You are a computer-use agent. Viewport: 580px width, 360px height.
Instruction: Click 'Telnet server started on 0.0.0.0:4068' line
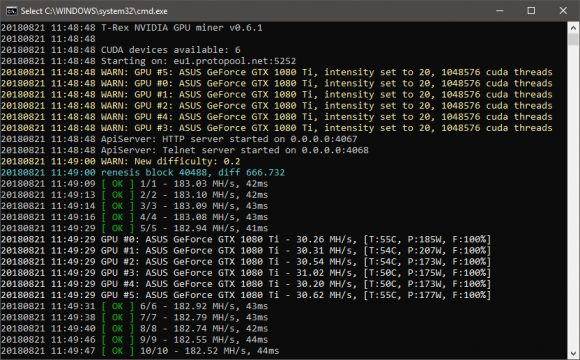185,150
